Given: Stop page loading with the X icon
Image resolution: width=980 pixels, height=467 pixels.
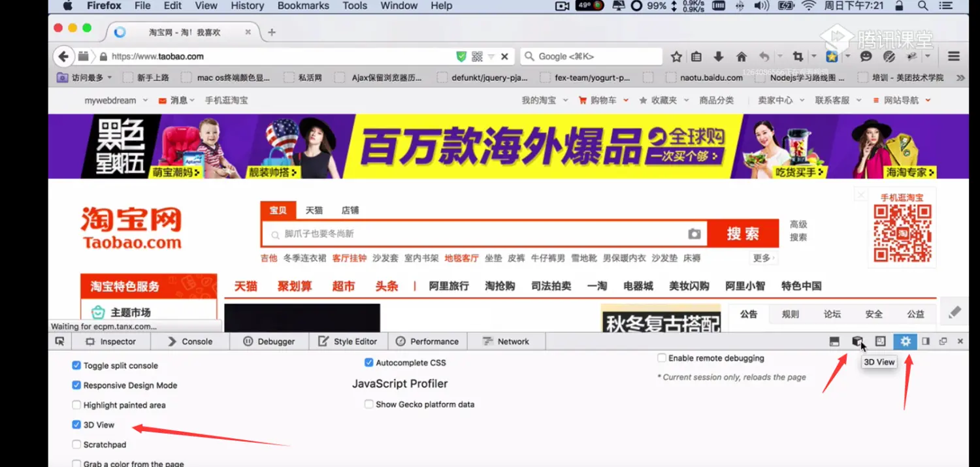Looking at the screenshot, I should coord(504,57).
